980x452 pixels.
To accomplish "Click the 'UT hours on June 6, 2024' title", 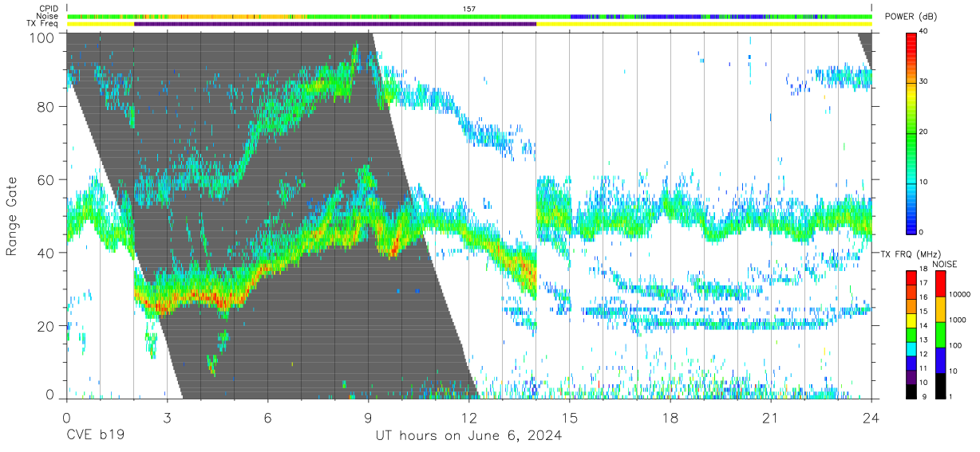I will pos(469,436).
